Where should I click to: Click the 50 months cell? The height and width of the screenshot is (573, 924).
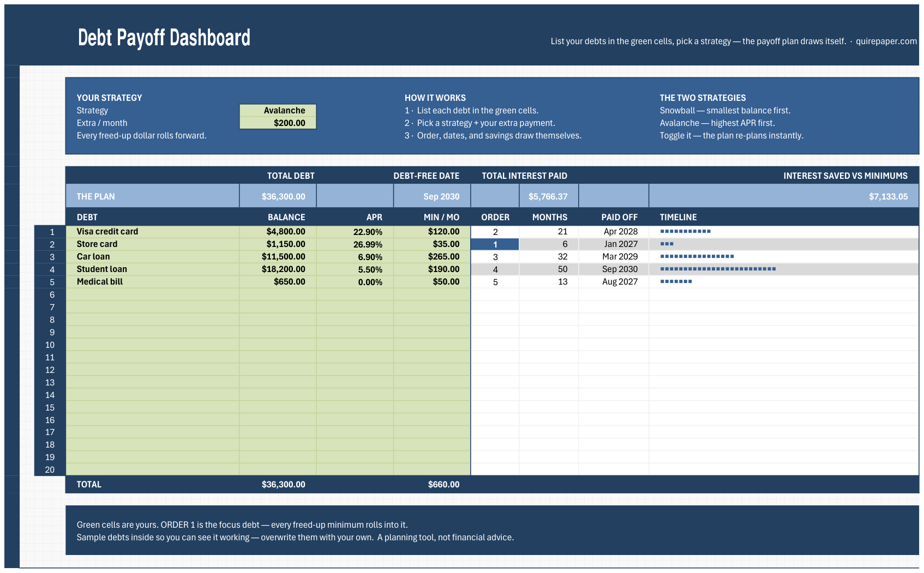549,269
